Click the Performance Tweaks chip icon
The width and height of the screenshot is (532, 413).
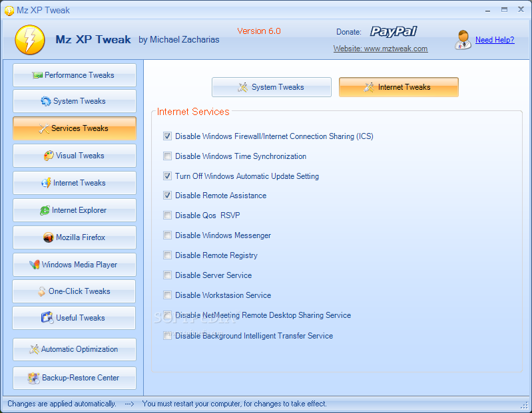click(37, 75)
